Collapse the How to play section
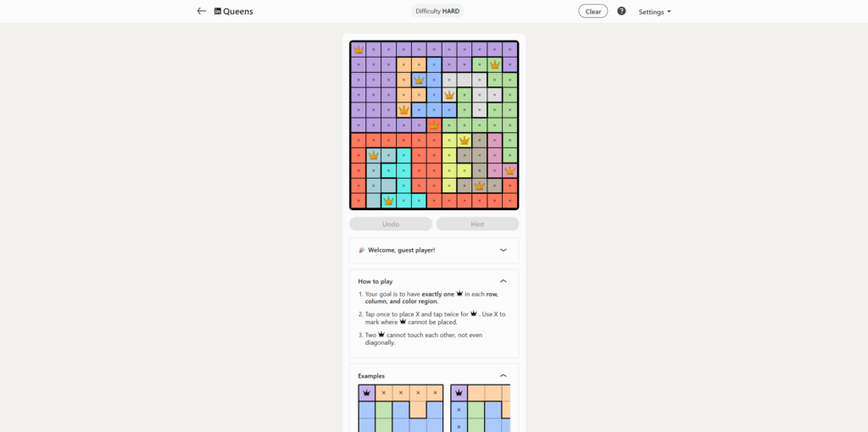This screenshot has width=868, height=432. coord(503,280)
